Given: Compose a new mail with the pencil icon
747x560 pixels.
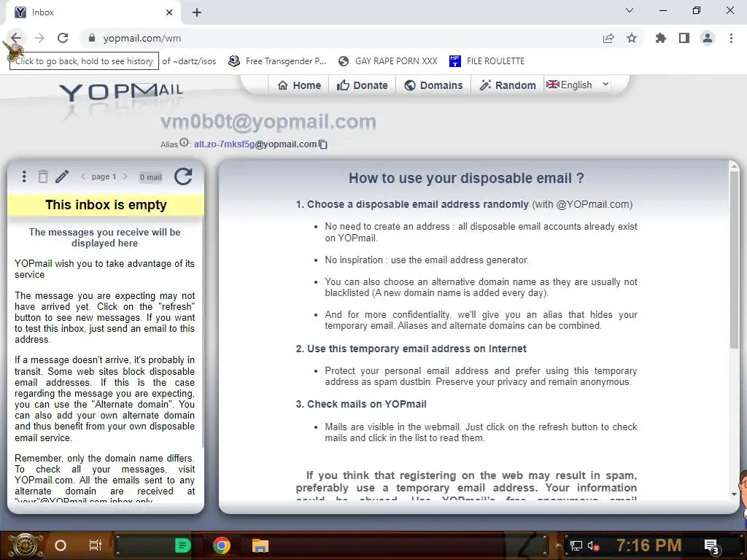Looking at the screenshot, I should pos(62,176).
